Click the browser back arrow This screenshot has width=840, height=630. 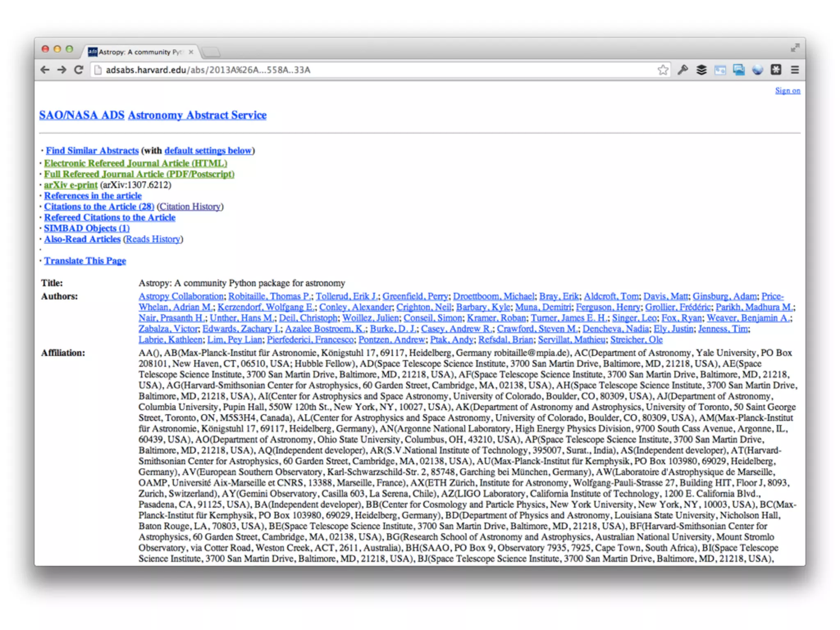(45, 70)
